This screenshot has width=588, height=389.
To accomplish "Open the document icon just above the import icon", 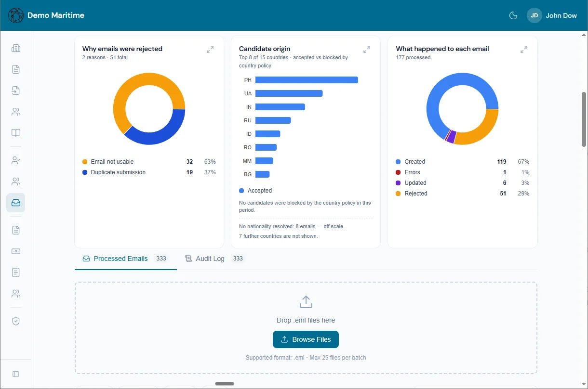I will point(16,69).
